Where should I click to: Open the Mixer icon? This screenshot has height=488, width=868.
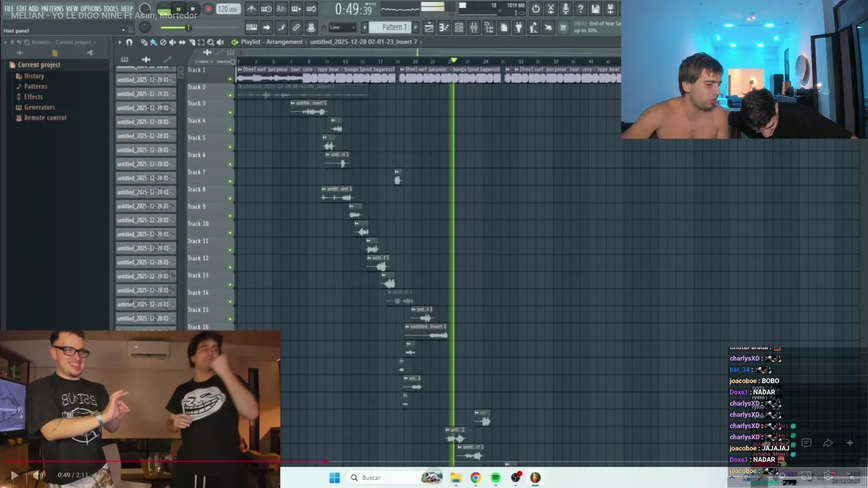(474, 27)
